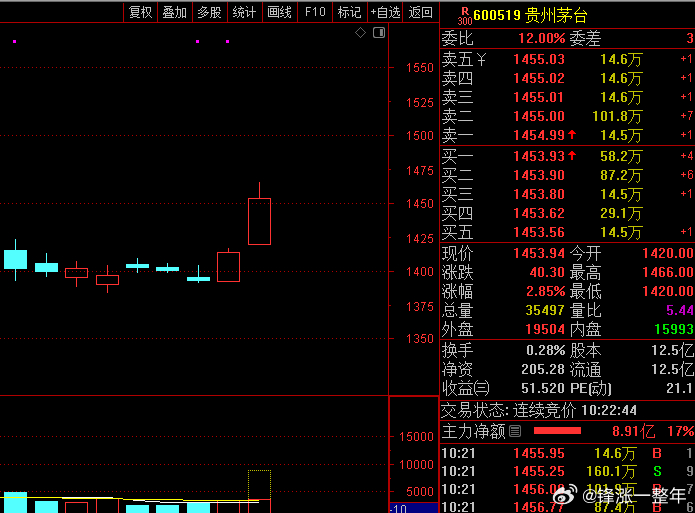Screen dimensions: 695x513
Task: Click the R300 margin badge icon
Action: pos(465,16)
